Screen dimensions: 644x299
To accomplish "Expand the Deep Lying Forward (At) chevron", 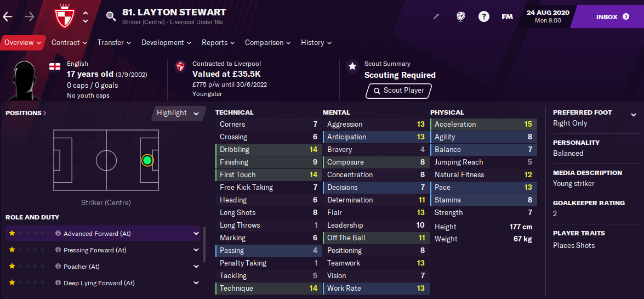I will tap(196, 283).
